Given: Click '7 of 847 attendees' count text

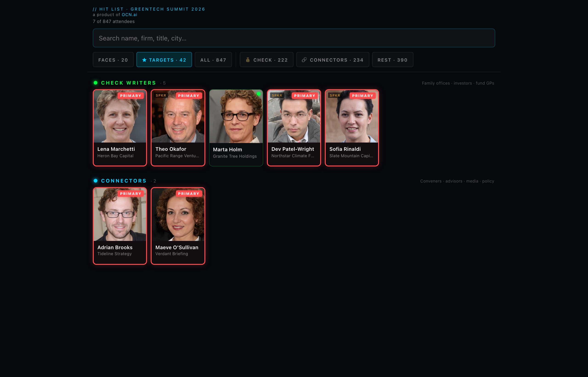Looking at the screenshot, I should click(114, 21).
